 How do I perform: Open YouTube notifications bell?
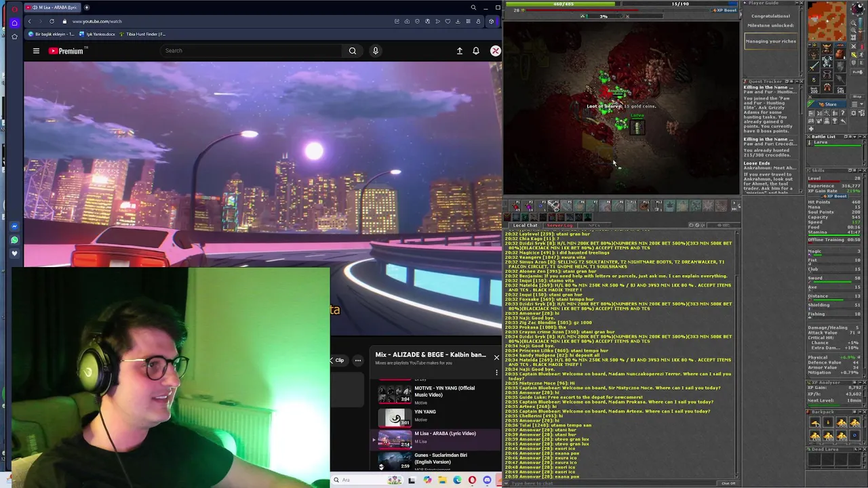[476, 51]
